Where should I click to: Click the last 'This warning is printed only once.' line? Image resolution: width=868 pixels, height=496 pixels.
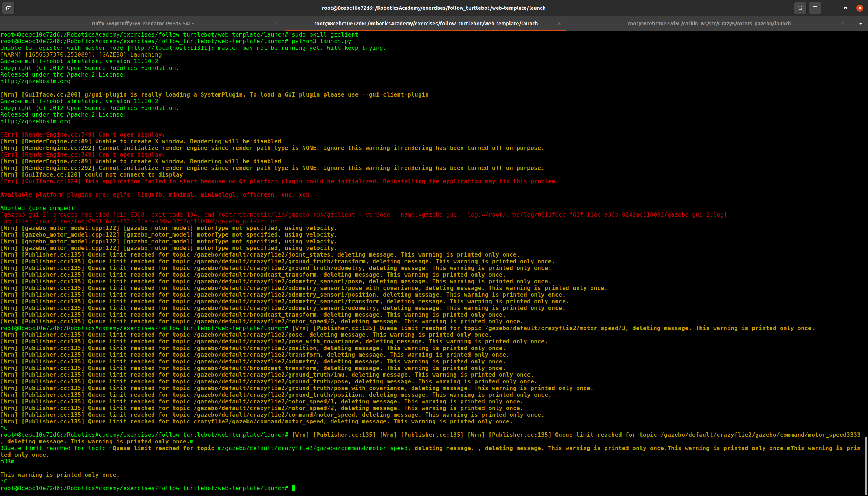click(x=60, y=475)
